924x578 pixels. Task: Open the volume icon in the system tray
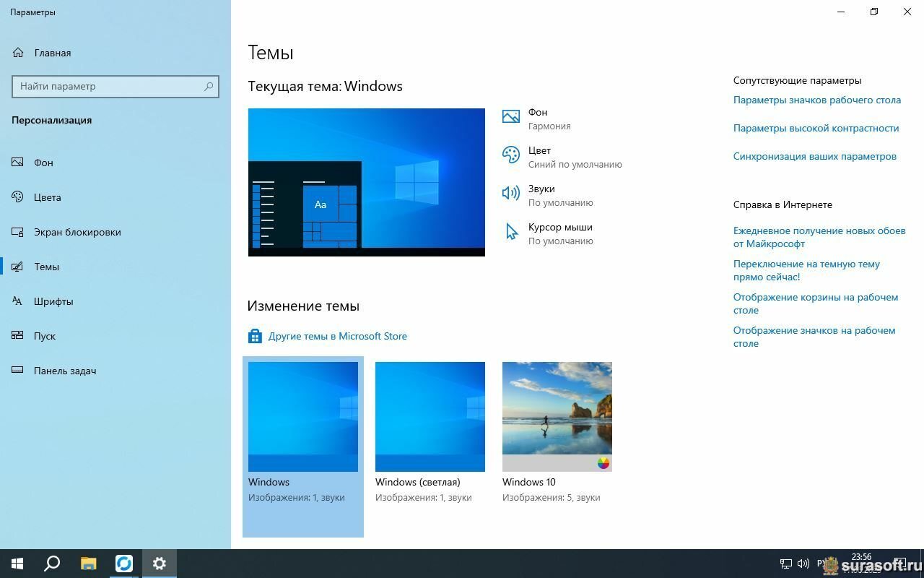tap(803, 564)
